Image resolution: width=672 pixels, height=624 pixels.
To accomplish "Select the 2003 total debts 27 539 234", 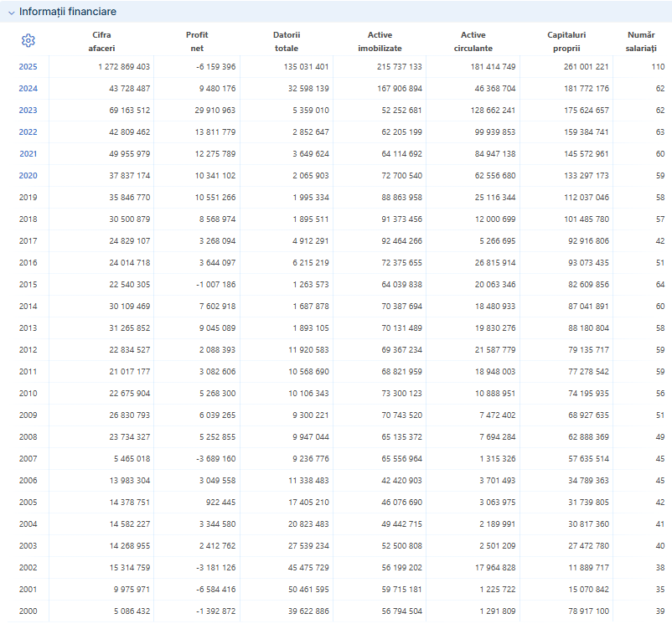I will 308,546.
